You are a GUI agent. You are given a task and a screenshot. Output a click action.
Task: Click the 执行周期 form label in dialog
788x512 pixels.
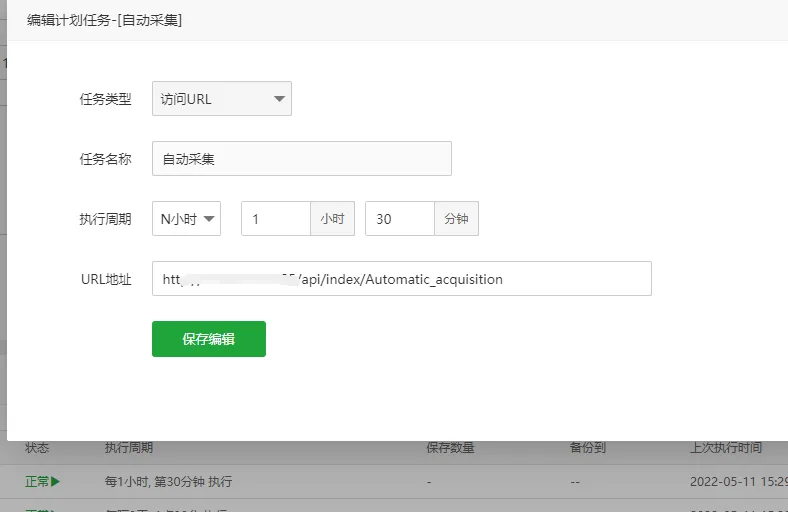[106, 219]
